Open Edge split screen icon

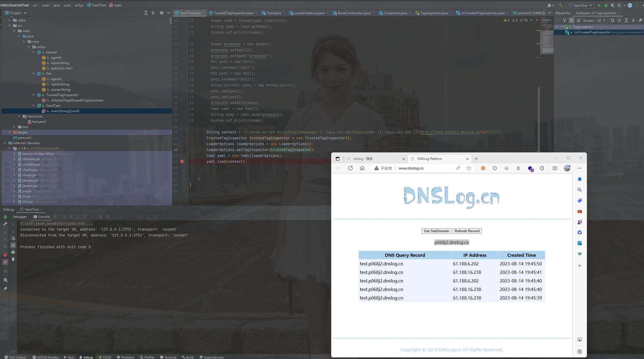555,168
